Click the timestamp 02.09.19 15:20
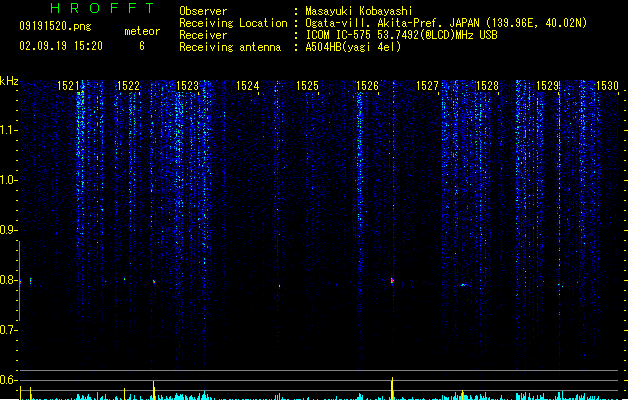This screenshot has width=629, height=400. click(x=61, y=46)
